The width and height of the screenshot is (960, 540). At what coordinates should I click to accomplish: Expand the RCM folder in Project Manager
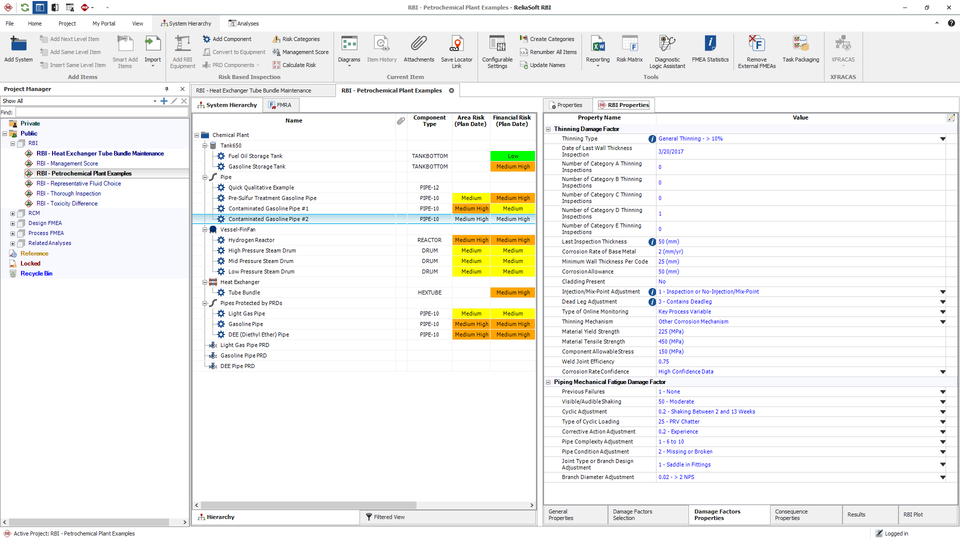12,214
